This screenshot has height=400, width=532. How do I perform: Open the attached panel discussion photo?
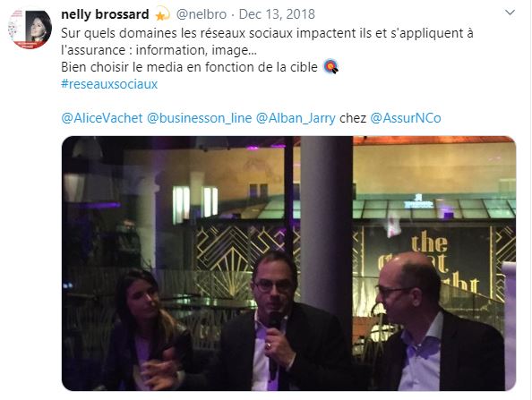tap(288, 263)
